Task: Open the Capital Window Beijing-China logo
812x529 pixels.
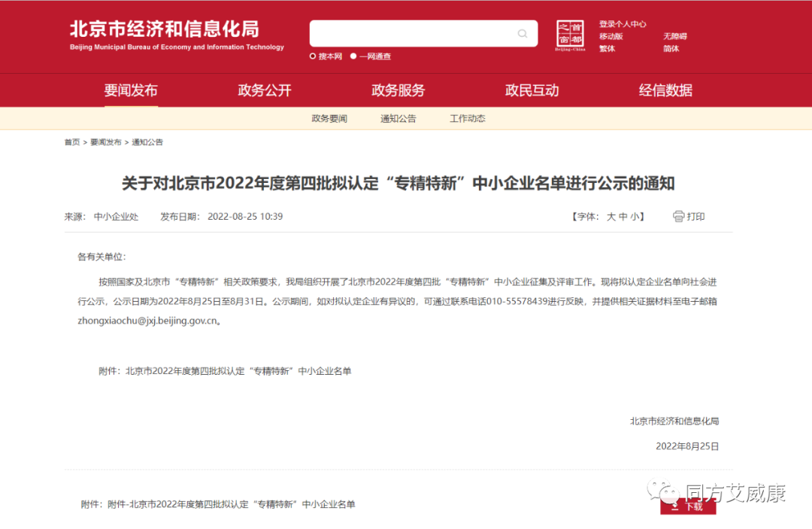Action: click(x=570, y=36)
